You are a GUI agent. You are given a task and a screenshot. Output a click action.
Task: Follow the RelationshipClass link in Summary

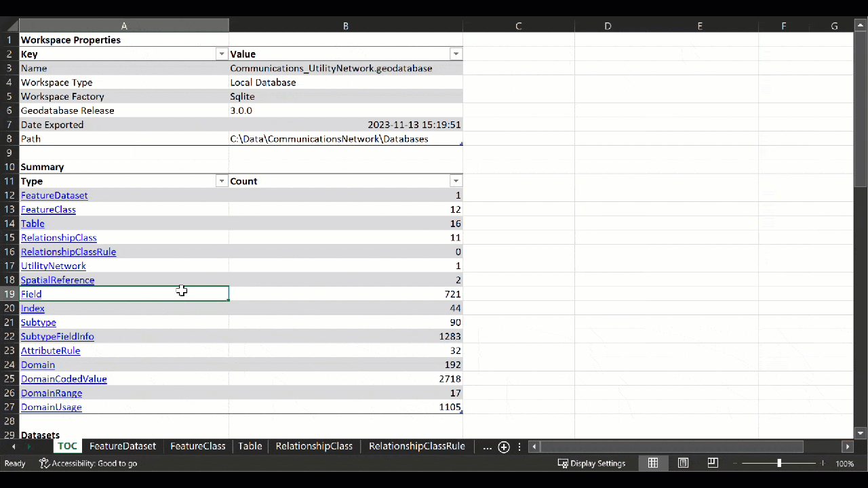(x=59, y=238)
